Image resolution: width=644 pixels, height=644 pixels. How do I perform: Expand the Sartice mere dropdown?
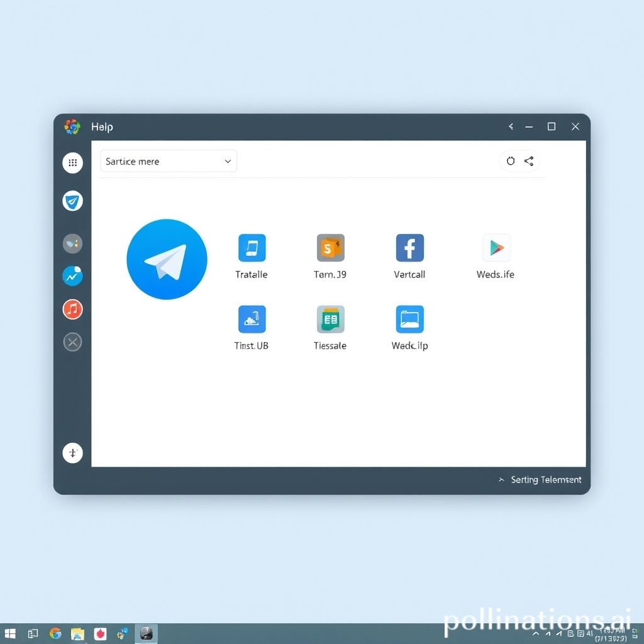169,161
